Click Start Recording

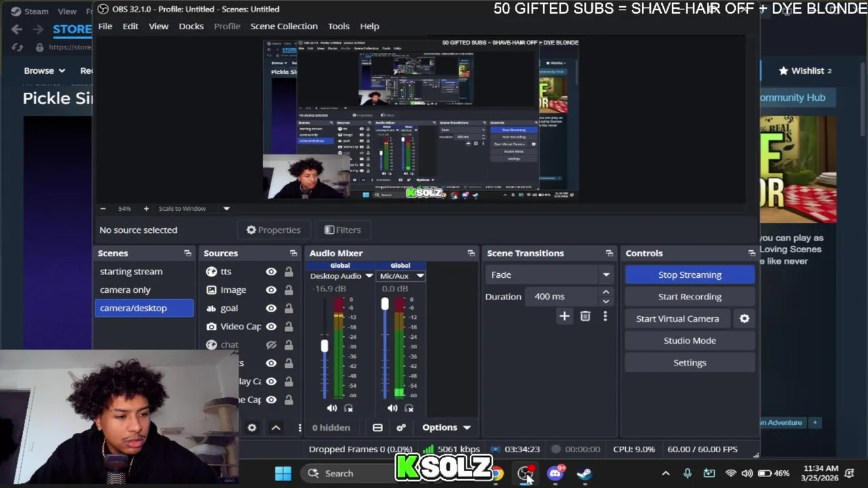690,296
